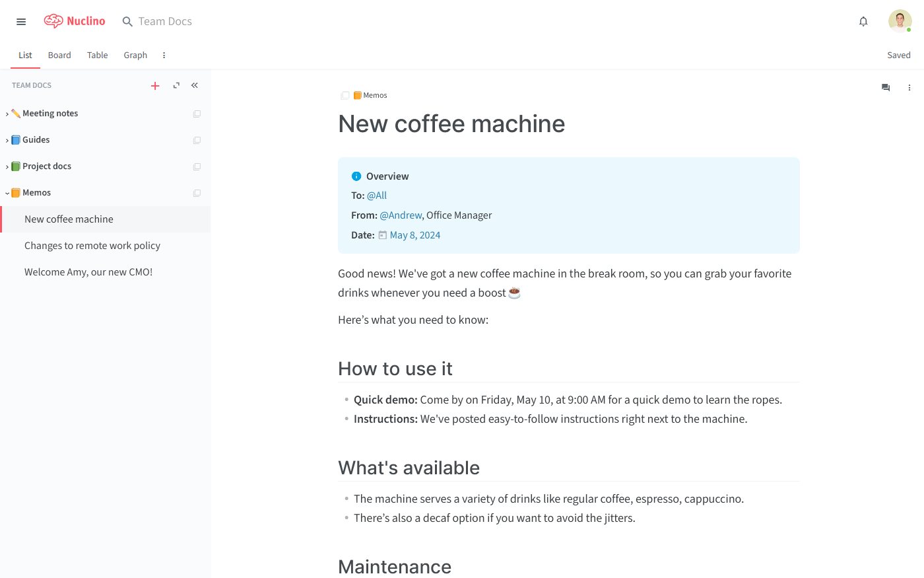Add a new item with the plus icon
Image resolution: width=924 pixels, height=578 pixels.
pyautogui.click(x=155, y=86)
